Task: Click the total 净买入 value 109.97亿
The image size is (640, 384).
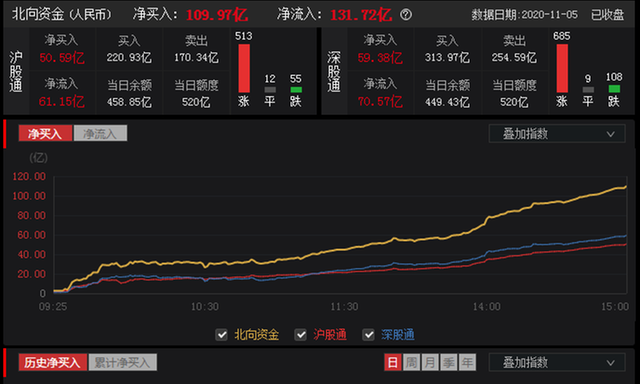Action: 217,15
